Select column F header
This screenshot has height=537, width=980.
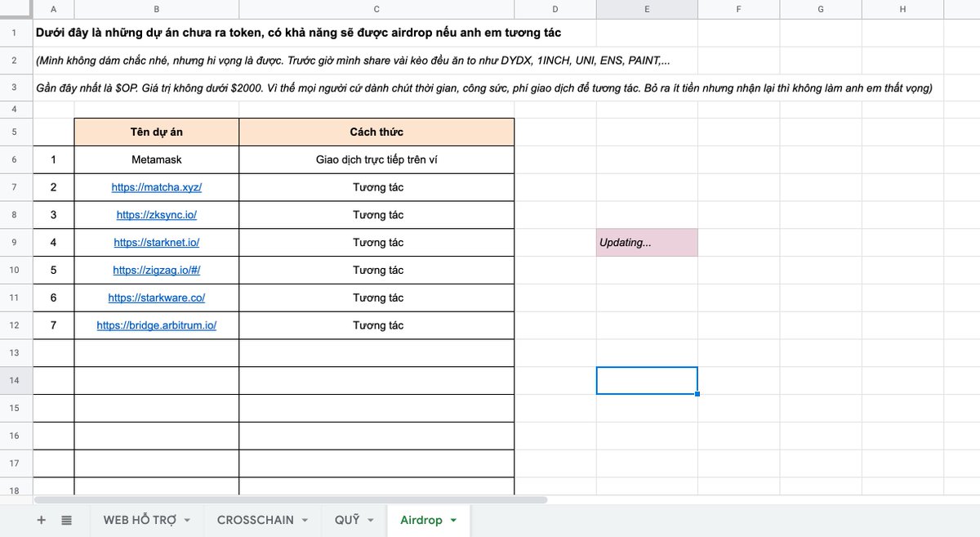point(739,9)
